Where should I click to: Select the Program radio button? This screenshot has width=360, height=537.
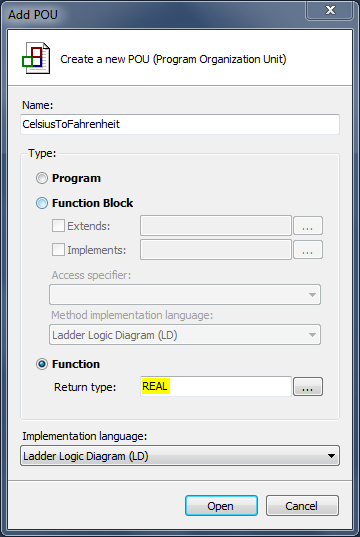[42, 178]
